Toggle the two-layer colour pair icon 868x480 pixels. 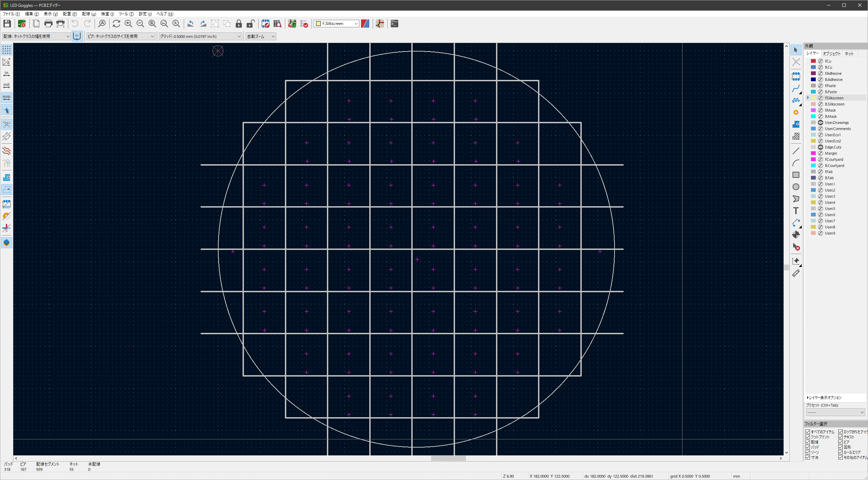365,24
